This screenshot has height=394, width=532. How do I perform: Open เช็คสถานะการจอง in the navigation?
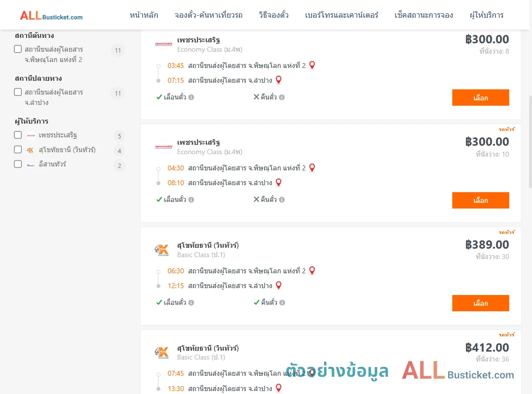424,15
